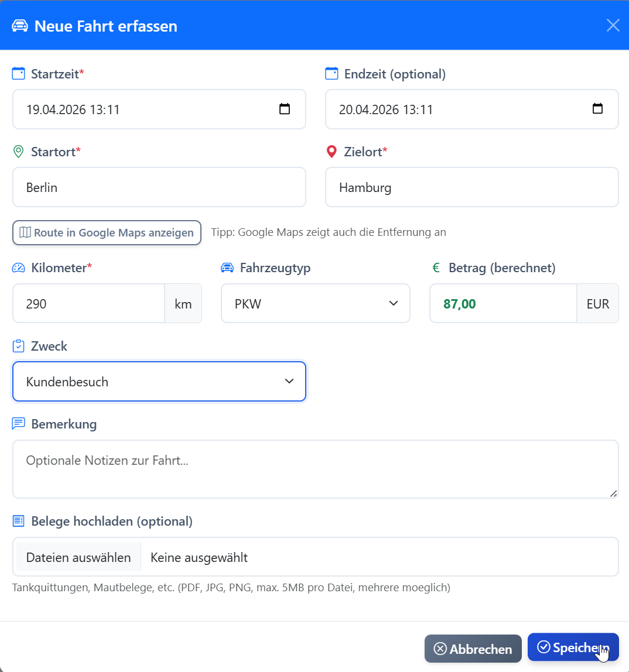Click into the Kilometer field showing 290
The height and width of the screenshot is (672, 629).
[x=88, y=303]
